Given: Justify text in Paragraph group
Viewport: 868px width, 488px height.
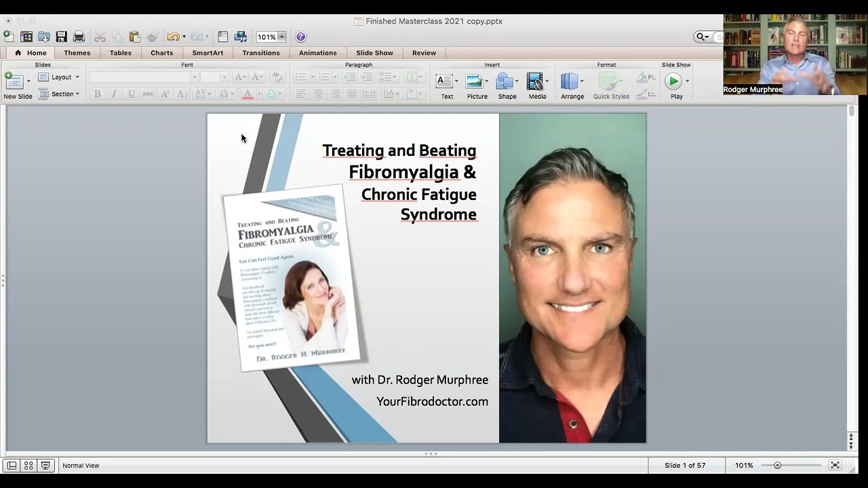Looking at the screenshot, I should [x=351, y=94].
